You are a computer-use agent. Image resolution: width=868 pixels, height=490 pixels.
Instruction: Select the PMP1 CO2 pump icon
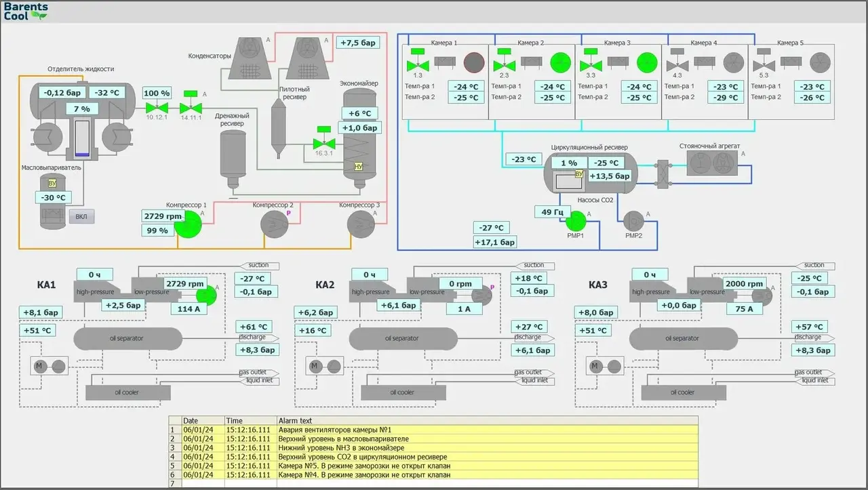coord(576,221)
